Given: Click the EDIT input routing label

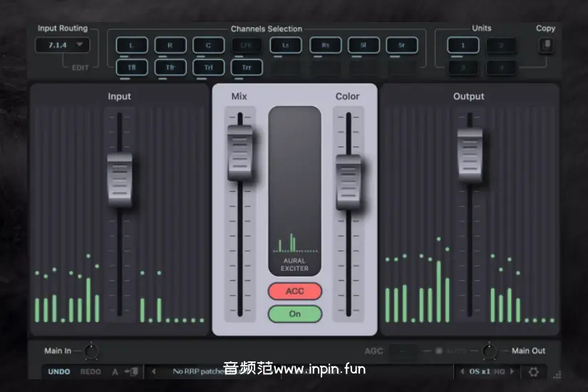Looking at the screenshot, I should 81,68.
